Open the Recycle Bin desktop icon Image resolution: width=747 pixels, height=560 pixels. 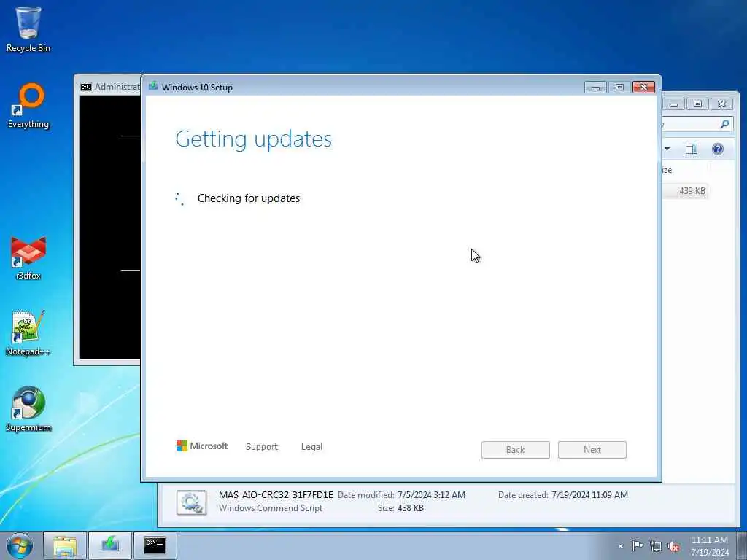28,29
